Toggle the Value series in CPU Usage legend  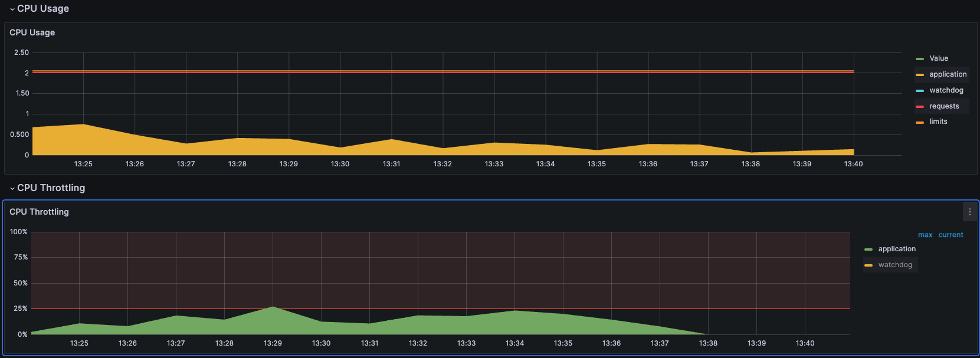[x=939, y=58]
